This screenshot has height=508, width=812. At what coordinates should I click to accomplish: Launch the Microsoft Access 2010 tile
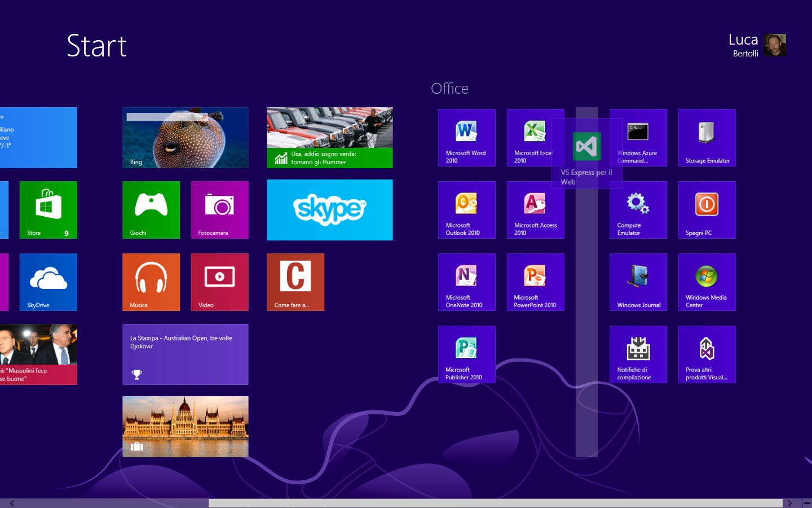click(536, 210)
